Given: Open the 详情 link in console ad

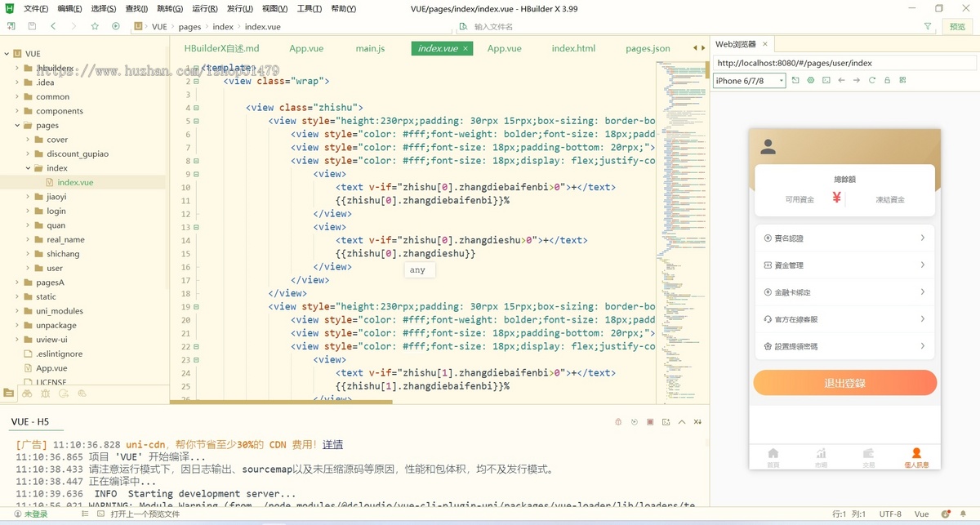Looking at the screenshot, I should (x=332, y=445).
